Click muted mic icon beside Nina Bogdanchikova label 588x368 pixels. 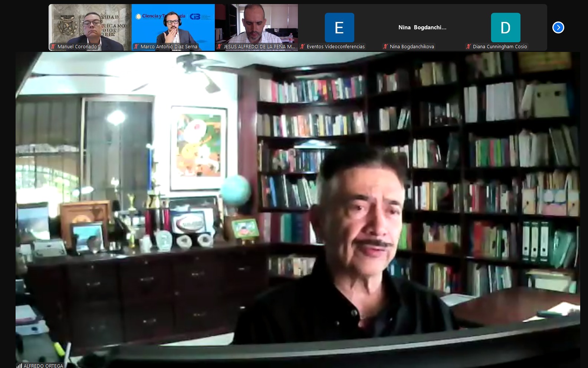coord(385,47)
